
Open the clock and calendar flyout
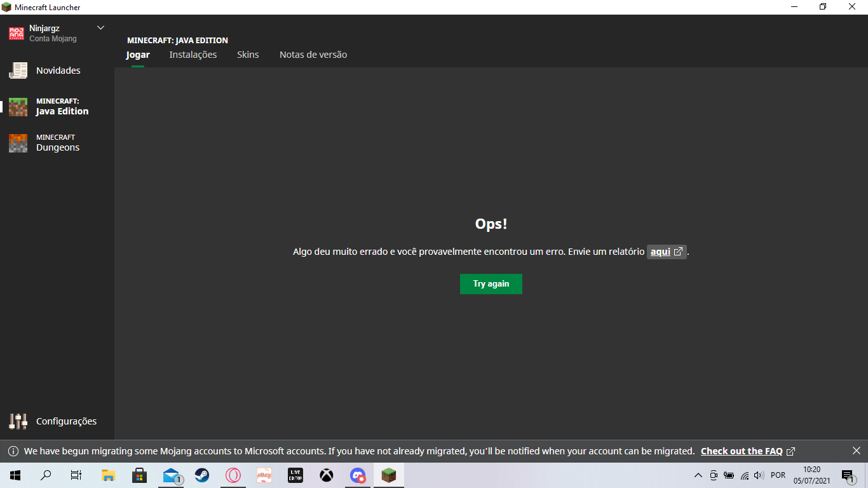click(x=812, y=475)
